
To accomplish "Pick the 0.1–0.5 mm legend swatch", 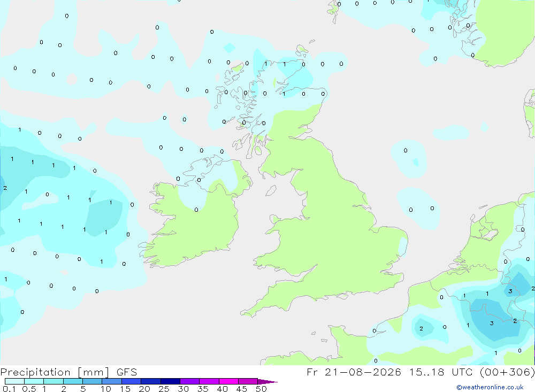I will [14, 381].
